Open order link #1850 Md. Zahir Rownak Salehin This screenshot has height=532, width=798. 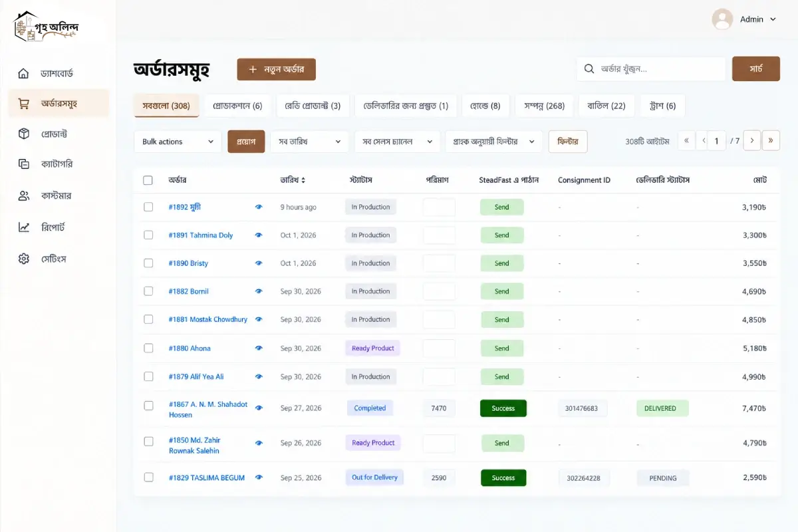pyautogui.click(x=195, y=445)
